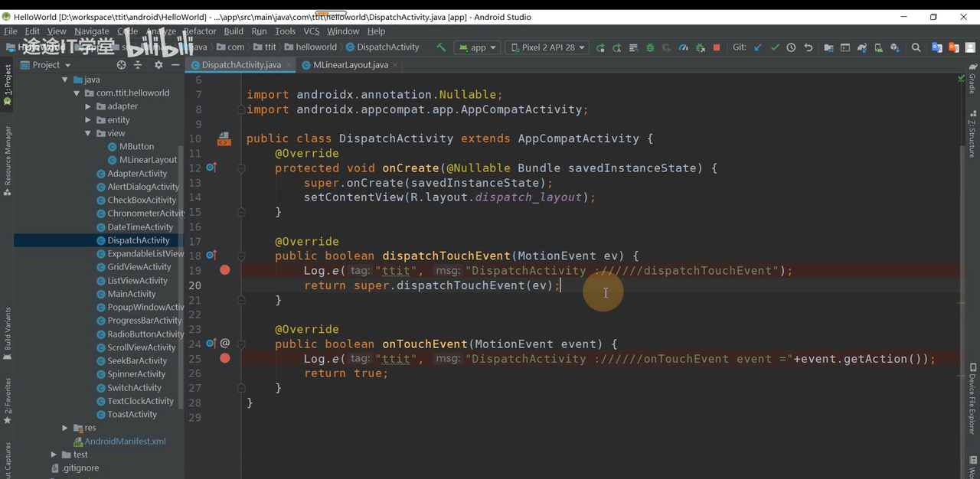
Task: Toggle breakpoint on line 19
Action: (x=225, y=270)
